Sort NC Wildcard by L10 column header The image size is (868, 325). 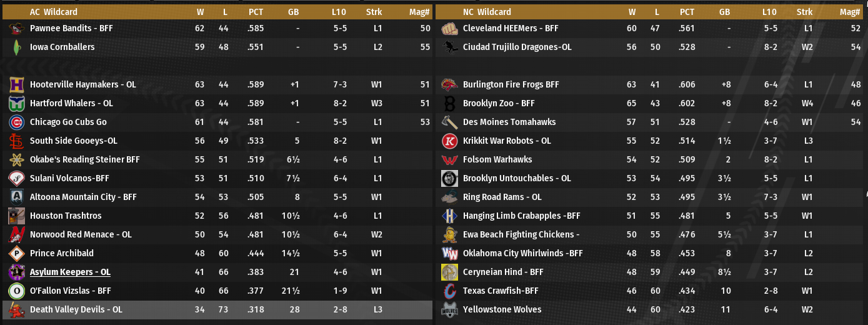[769, 12]
